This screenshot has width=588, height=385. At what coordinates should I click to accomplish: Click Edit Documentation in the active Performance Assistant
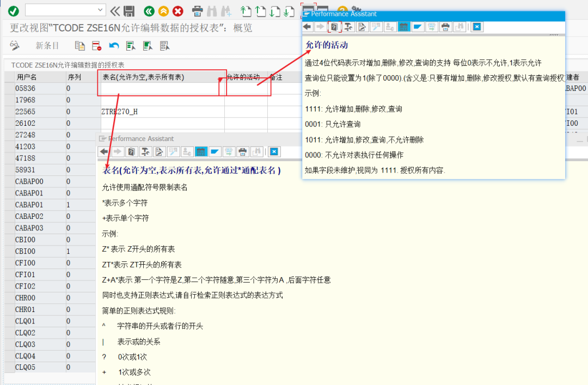coord(362,27)
